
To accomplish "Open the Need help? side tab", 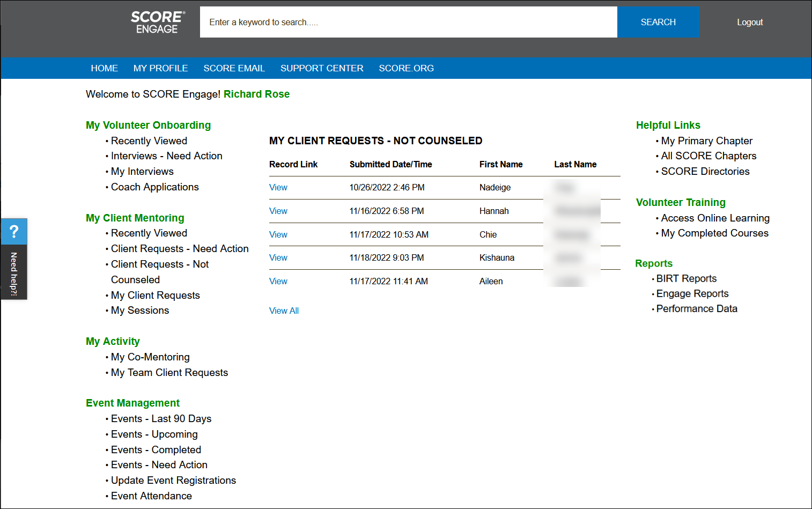I will tap(14, 272).
